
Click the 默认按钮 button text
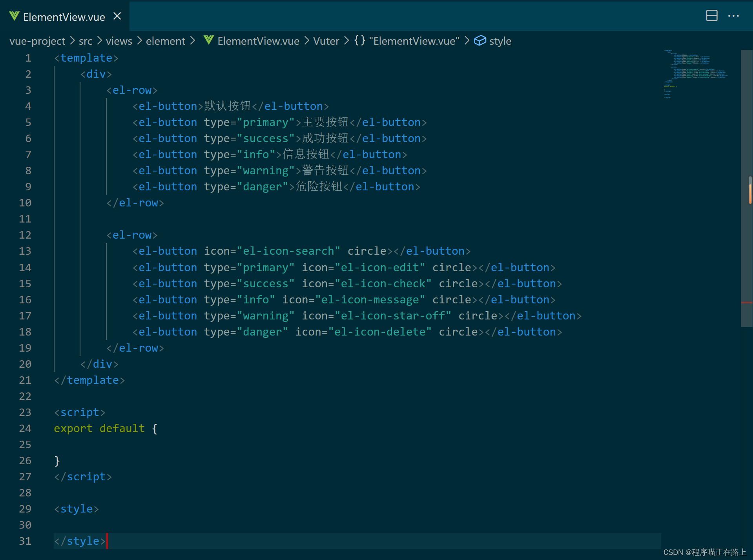pyautogui.click(x=227, y=106)
